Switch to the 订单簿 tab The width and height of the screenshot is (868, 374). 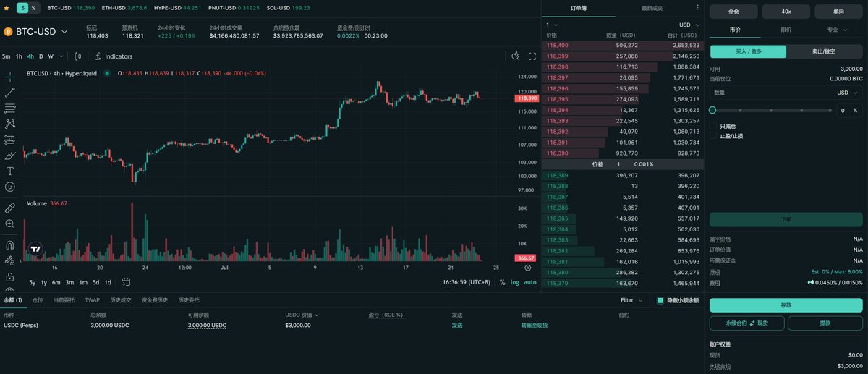tap(579, 8)
